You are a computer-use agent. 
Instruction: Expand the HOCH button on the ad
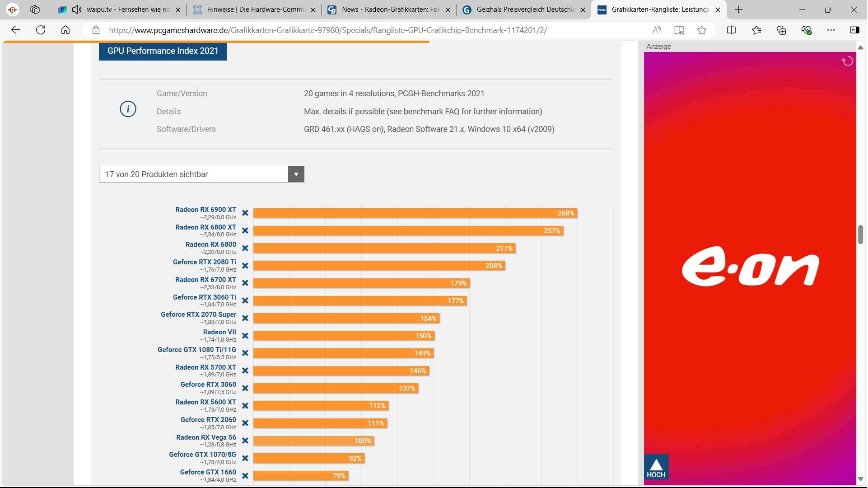[x=656, y=467]
